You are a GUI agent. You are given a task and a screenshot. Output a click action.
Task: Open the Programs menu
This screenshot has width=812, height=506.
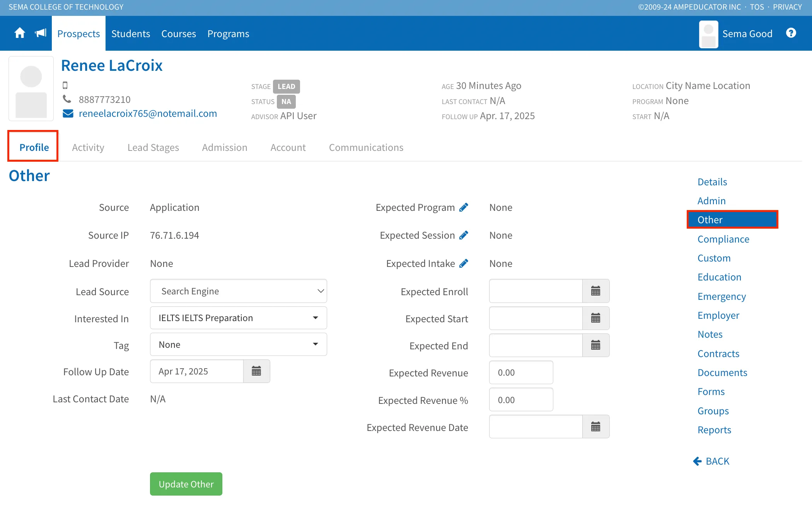coord(228,34)
